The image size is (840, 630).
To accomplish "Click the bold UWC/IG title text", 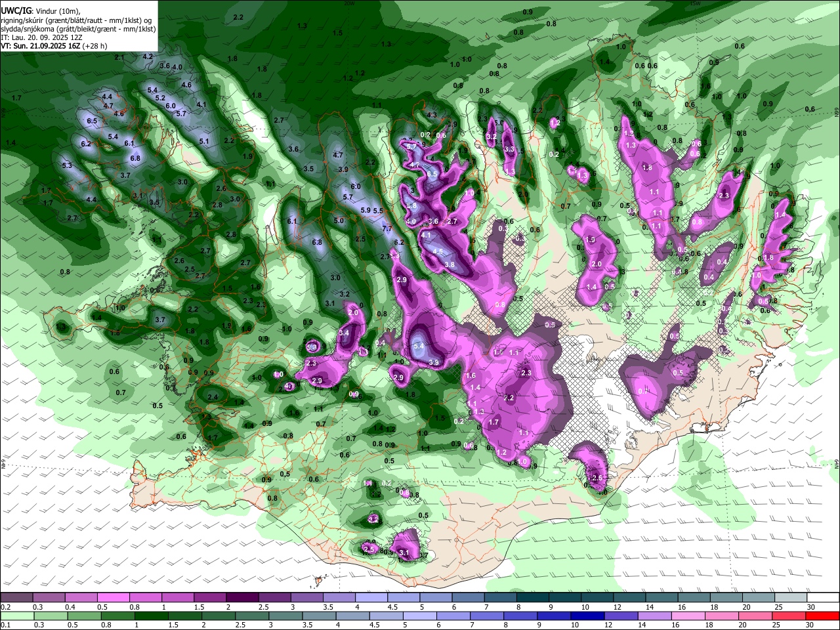I will coord(16,11).
